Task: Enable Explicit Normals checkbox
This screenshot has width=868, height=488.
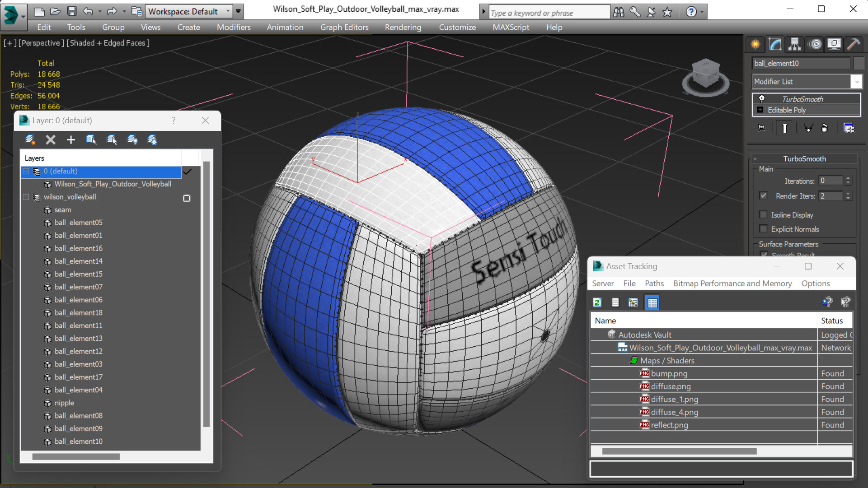Action: [763, 229]
